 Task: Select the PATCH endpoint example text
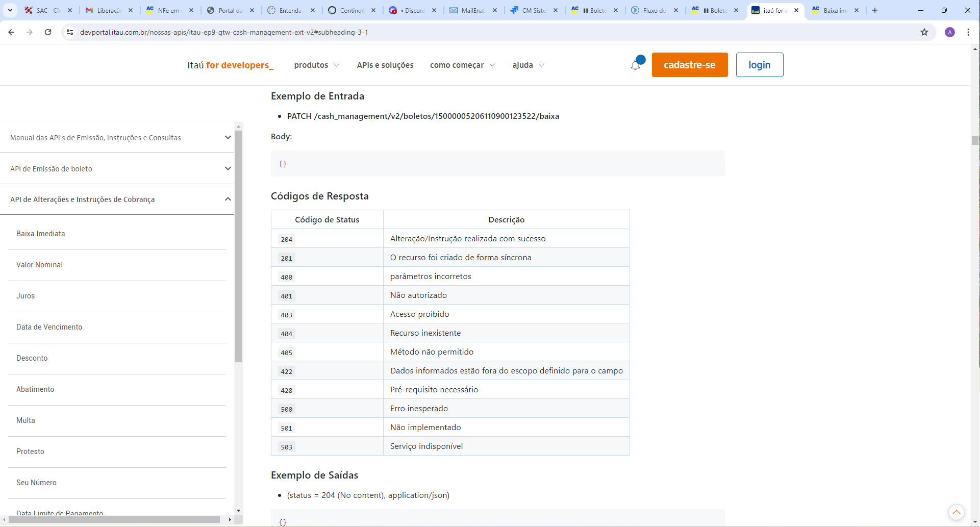(423, 116)
